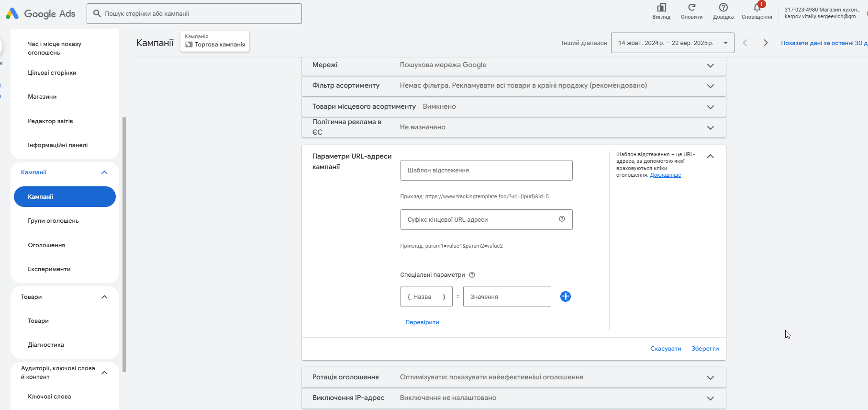The height and width of the screenshot is (410, 868).
Task: Click help icon in final URL suffix field
Action: [562, 219]
